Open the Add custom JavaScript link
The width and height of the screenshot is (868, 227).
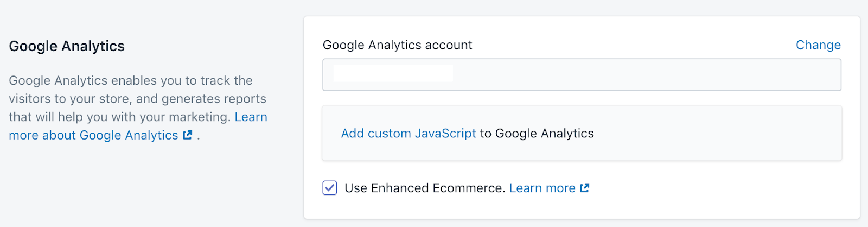pyautogui.click(x=409, y=134)
